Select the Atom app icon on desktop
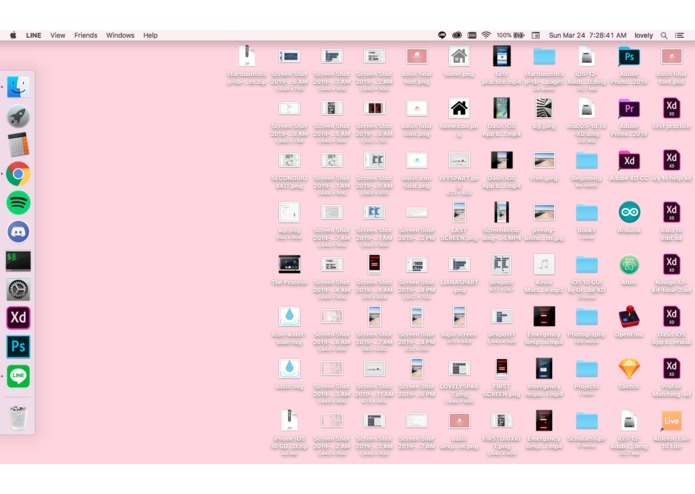Screen dimensions: 695x494 pos(629,265)
